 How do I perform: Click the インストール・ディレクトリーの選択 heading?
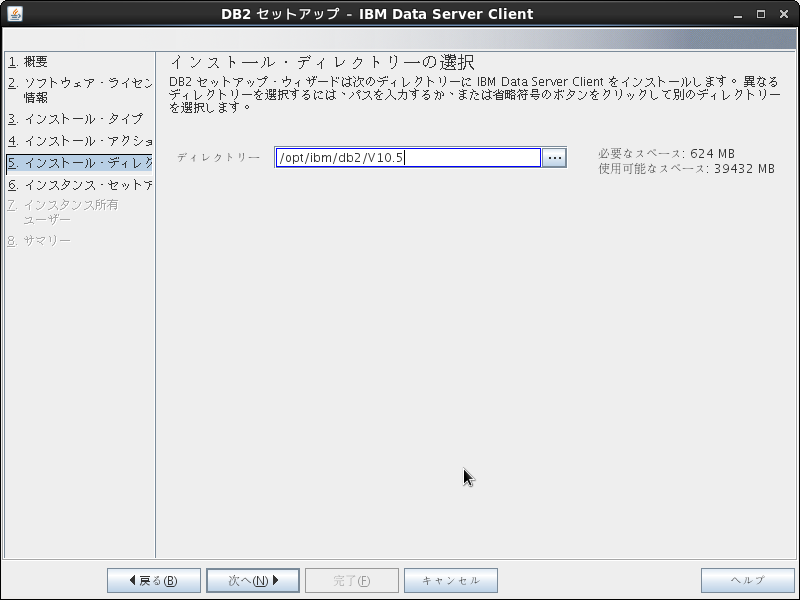pos(322,62)
